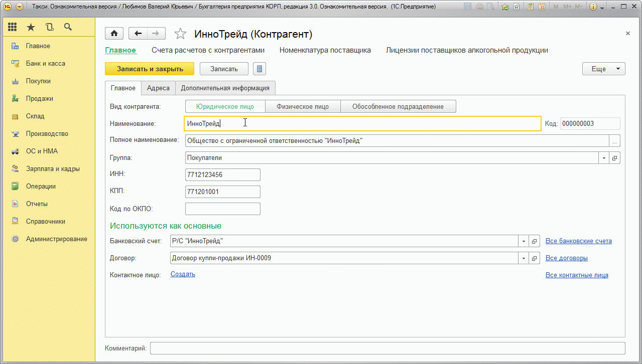
Task: Expand the Группа dropdown list
Action: (603, 158)
